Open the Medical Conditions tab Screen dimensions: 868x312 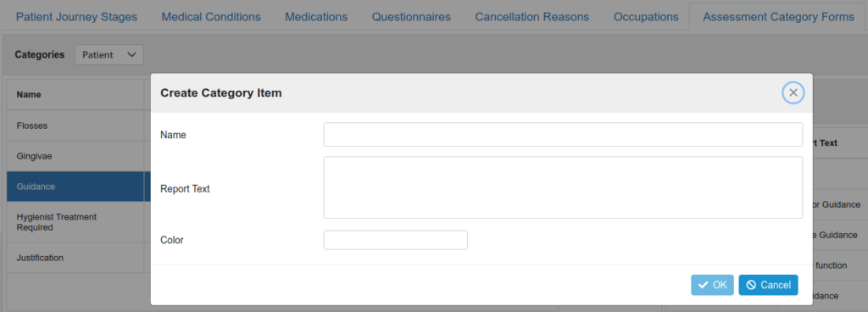click(x=211, y=17)
